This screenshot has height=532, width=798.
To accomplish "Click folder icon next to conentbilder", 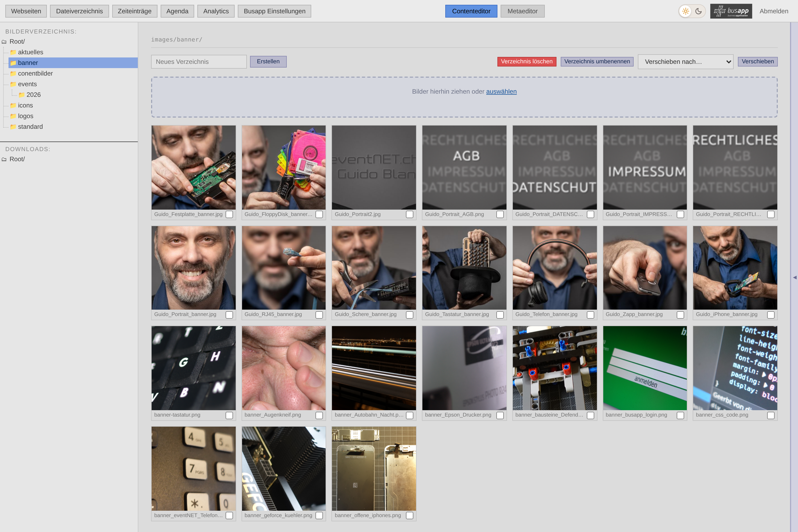I will [13, 74].
